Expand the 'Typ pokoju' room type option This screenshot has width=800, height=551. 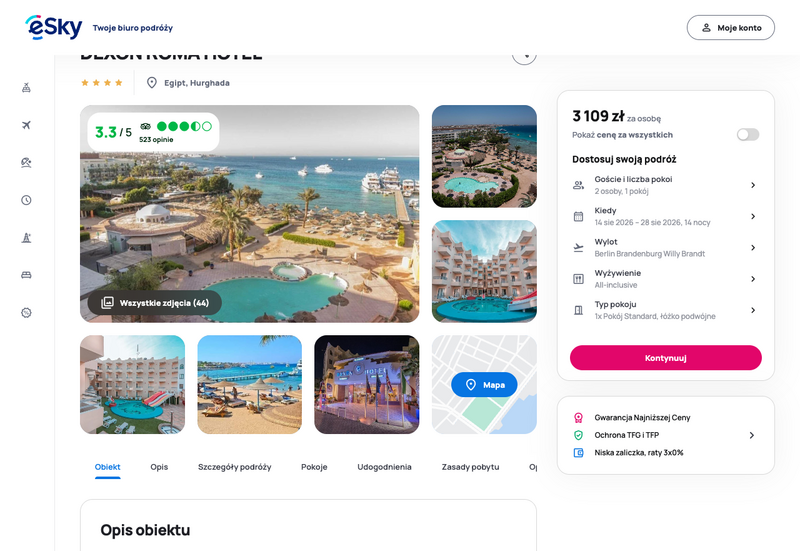pos(666,310)
